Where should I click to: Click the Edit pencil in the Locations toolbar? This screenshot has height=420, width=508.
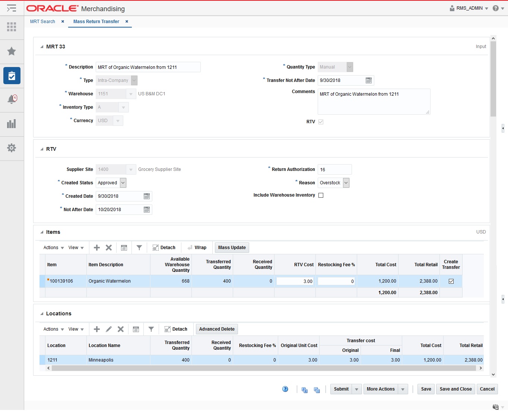coord(108,329)
